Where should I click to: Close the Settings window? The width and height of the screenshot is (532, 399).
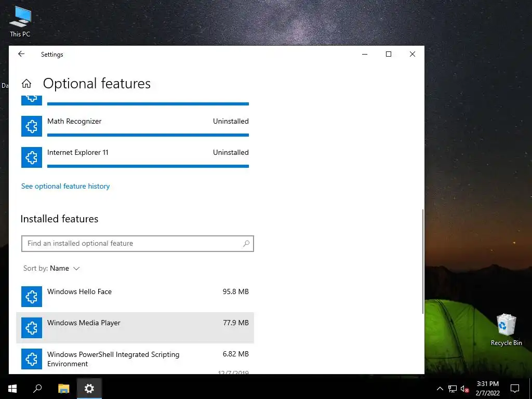pos(412,54)
